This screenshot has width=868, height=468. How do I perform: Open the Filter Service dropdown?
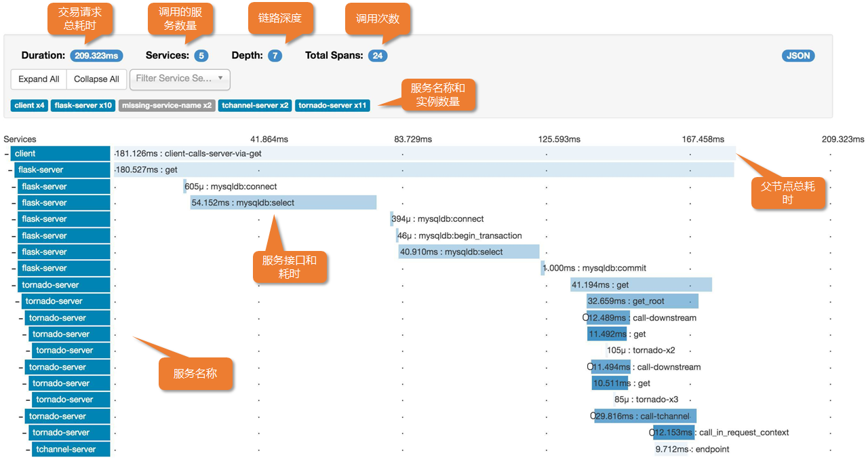pos(180,79)
